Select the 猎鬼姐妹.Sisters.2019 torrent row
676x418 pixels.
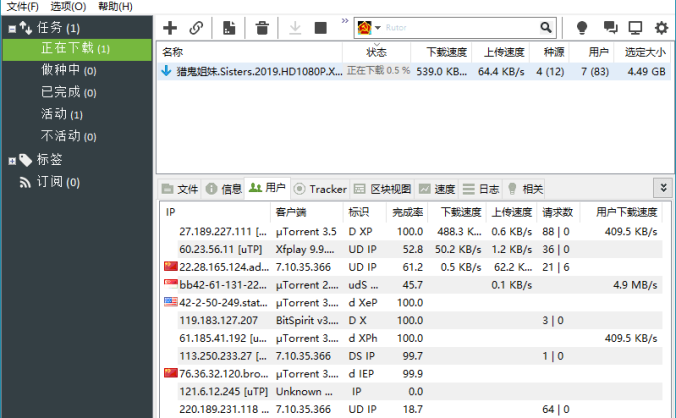pos(414,71)
